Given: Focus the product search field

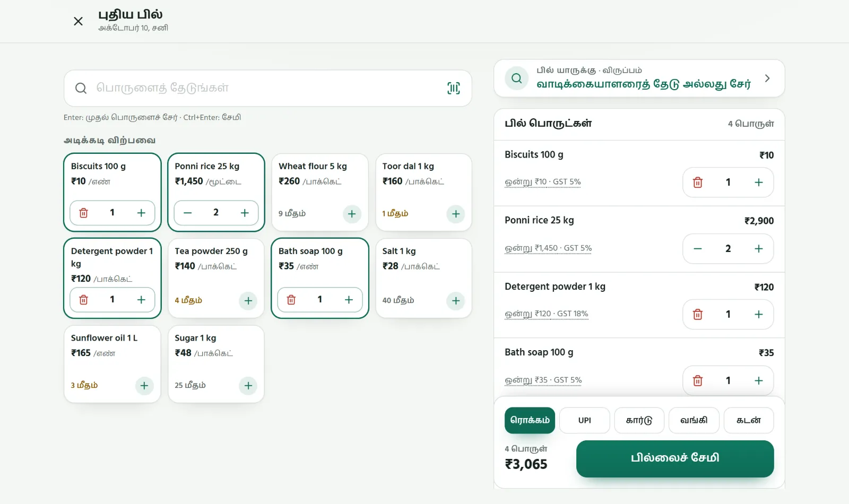Looking at the screenshot, I should (x=268, y=88).
